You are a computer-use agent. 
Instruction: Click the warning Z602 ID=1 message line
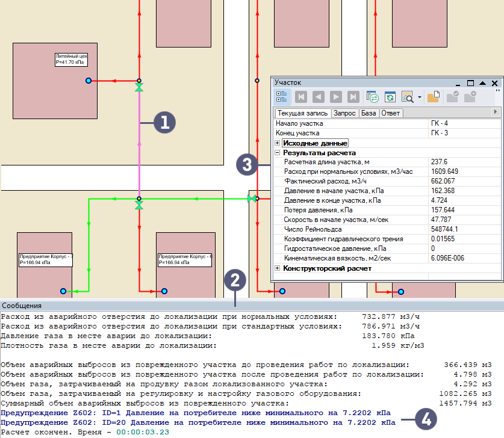(x=196, y=413)
